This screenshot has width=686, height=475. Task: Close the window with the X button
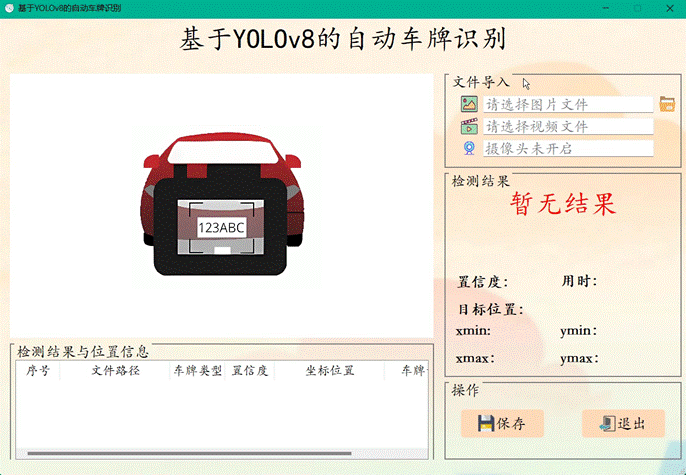670,8
